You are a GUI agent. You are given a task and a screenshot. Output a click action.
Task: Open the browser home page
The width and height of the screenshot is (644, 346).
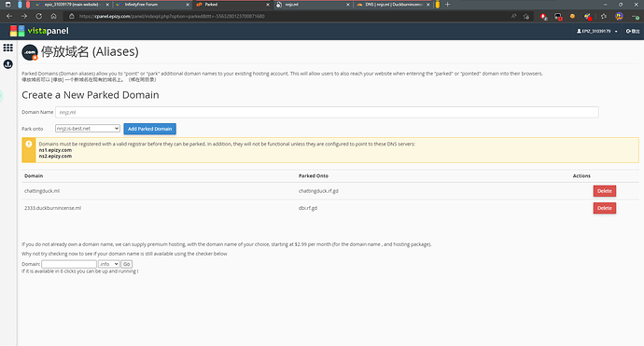(53, 16)
